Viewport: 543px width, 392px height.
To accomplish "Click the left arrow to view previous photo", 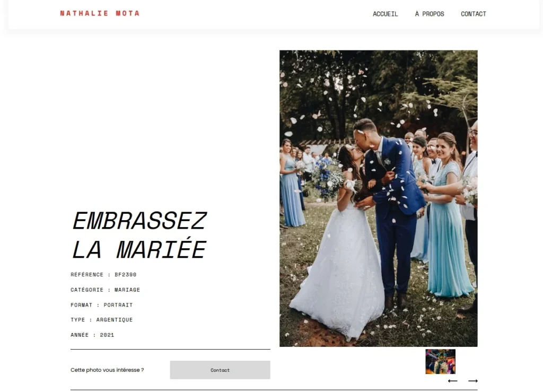I will click(452, 380).
